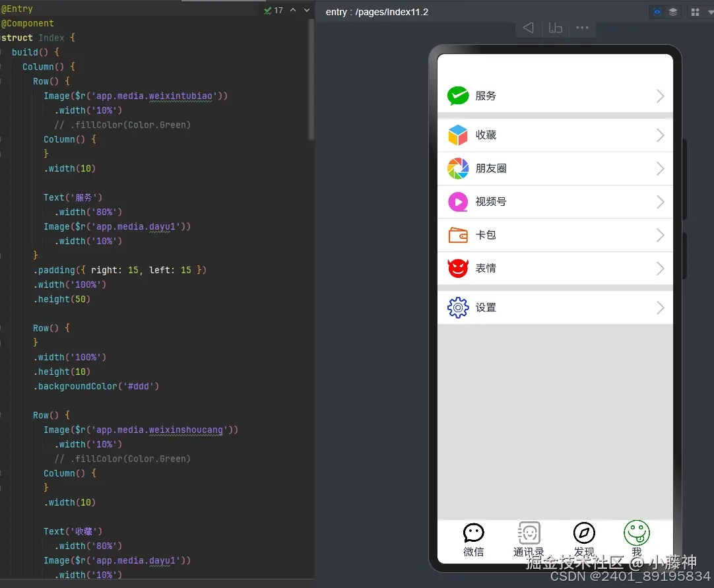Select the 卡包 label in preview list
This screenshot has height=588, width=714.
tap(486, 235)
